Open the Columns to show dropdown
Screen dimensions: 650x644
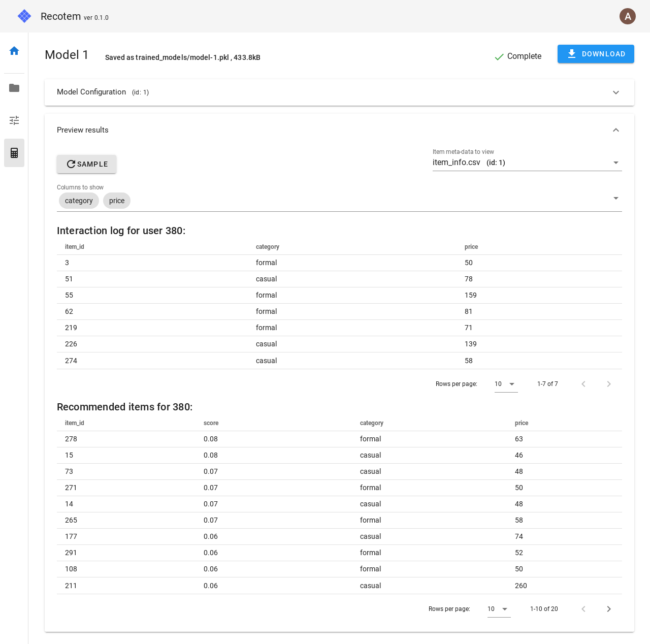click(615, 198)
